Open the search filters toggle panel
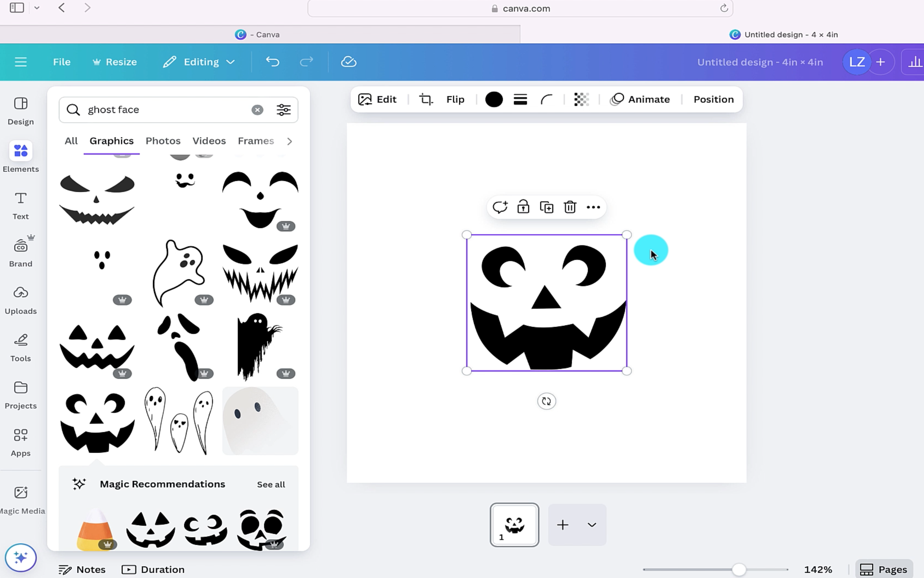Screen dimensions: 924x578 click(x=283, y=110)
